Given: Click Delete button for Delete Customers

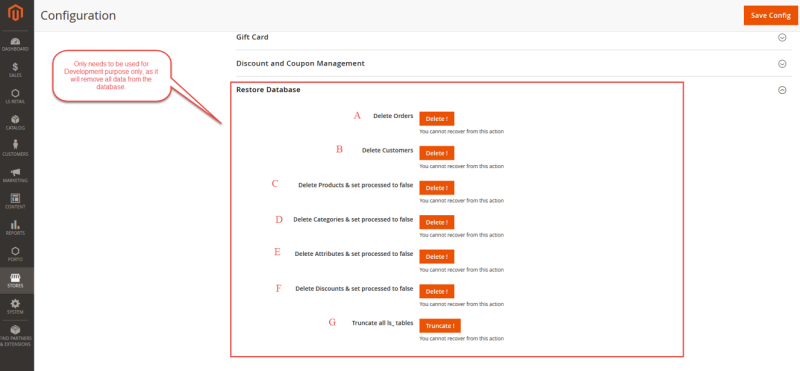Looking at the screenshot, I should (x=437, y=153).
